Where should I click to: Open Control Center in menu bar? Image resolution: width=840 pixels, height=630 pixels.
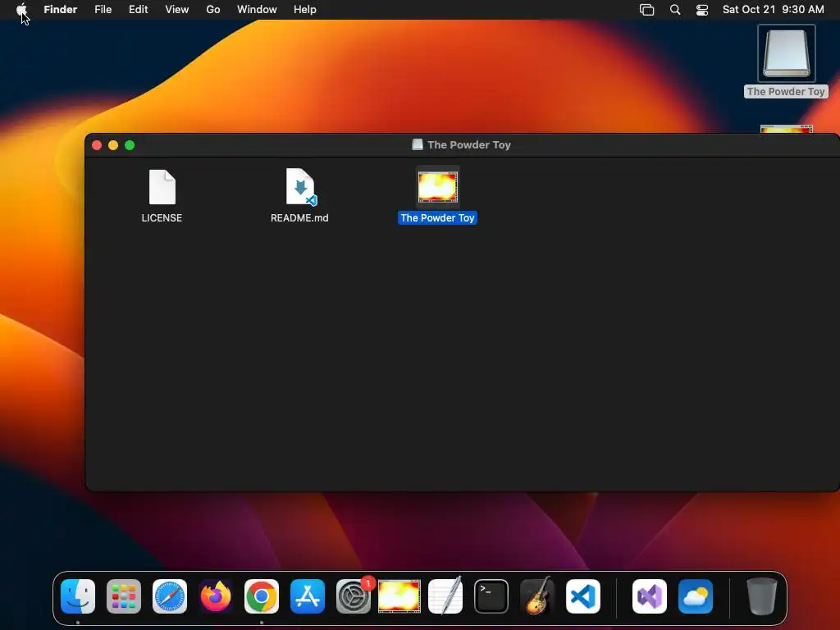[x=702, y=10]
